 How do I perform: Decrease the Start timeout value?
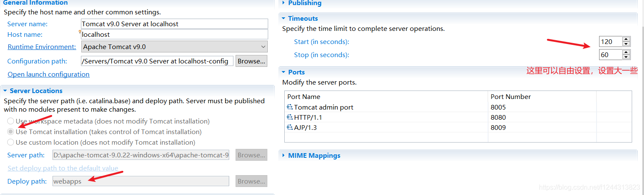click(x=626, y=44)
